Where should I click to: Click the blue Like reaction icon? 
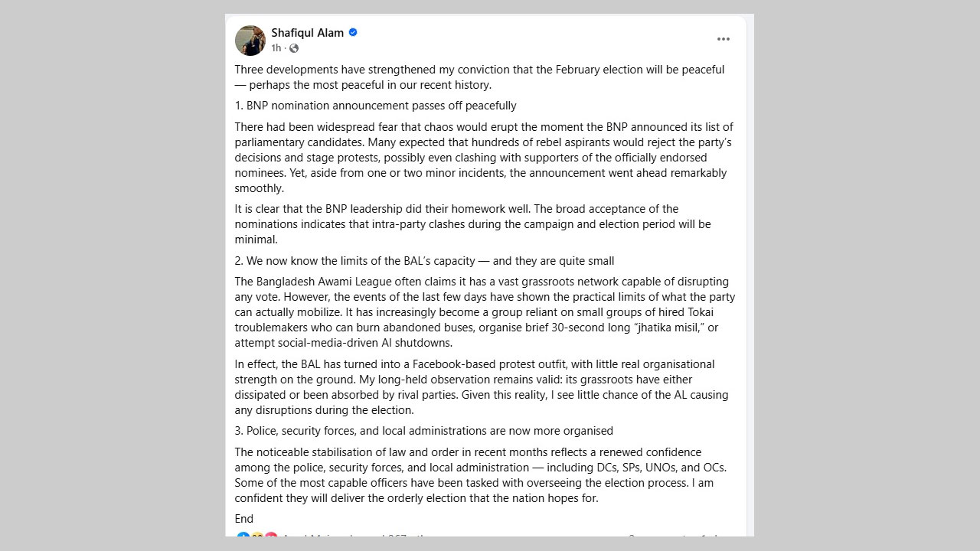243,537
